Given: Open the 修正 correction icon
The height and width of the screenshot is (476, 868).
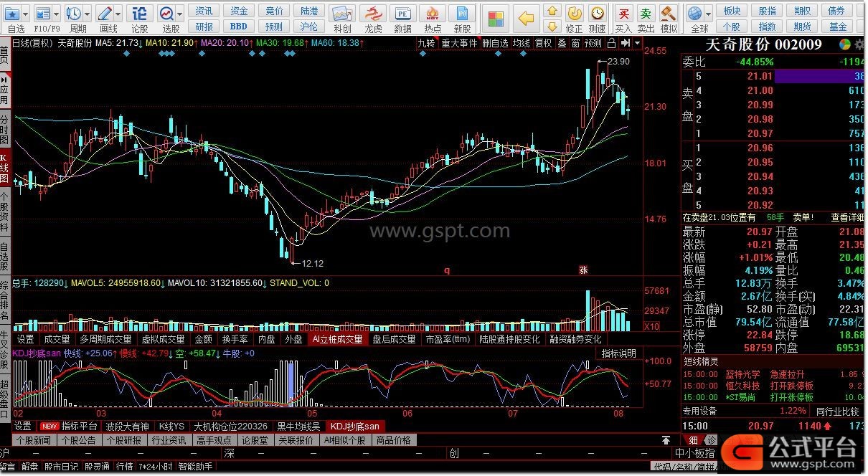Looking at the screenshot, I should coord(575,14).
